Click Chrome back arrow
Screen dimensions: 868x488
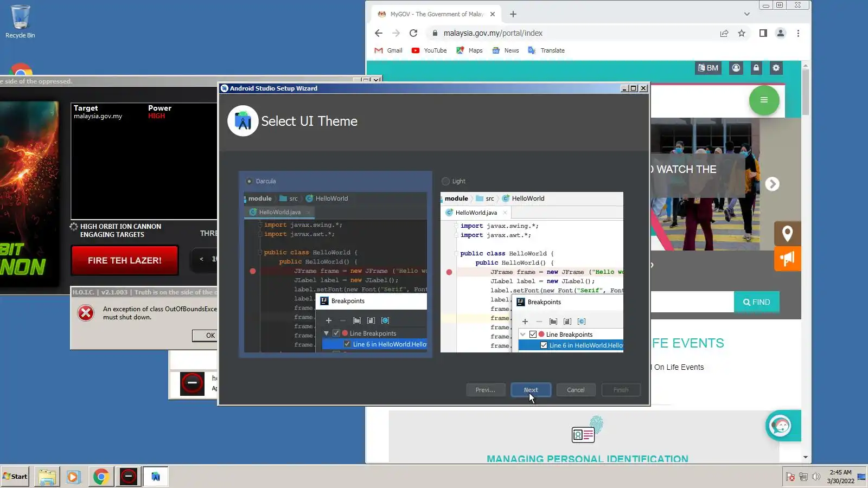click(x=379, y=33)
